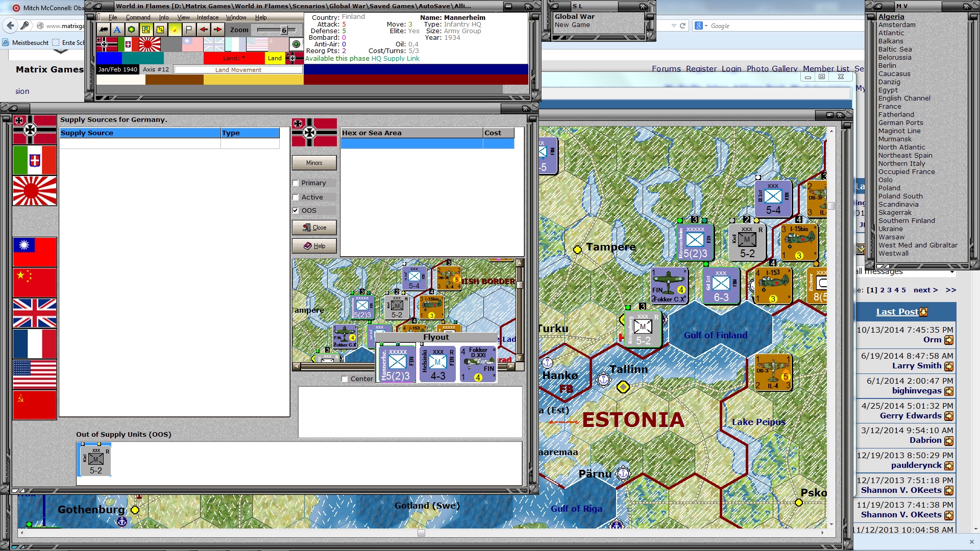Image resolution: width=980 pixels, height=551 pixels.
Task: Select Southern Finland in the map views list
Action: [x=906, y=221]
